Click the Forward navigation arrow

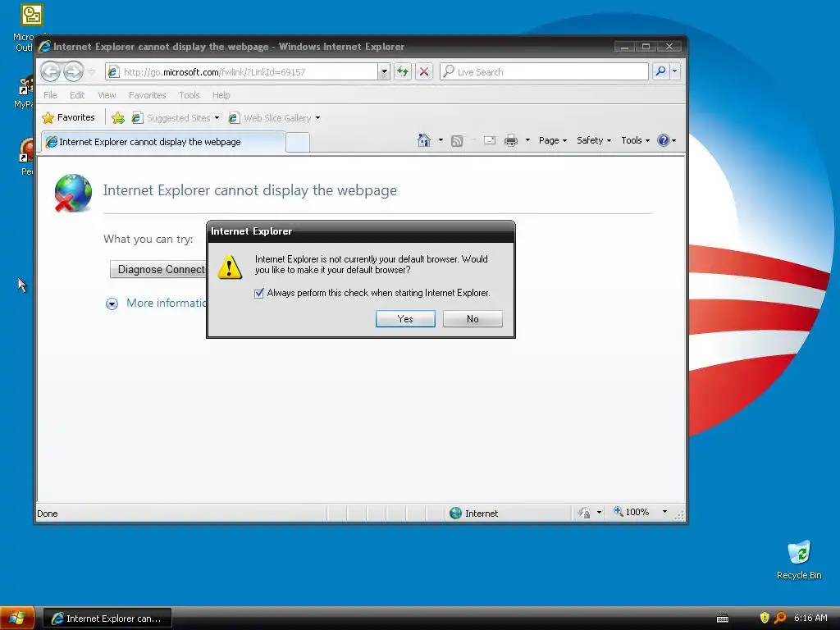tap(73, 71)
